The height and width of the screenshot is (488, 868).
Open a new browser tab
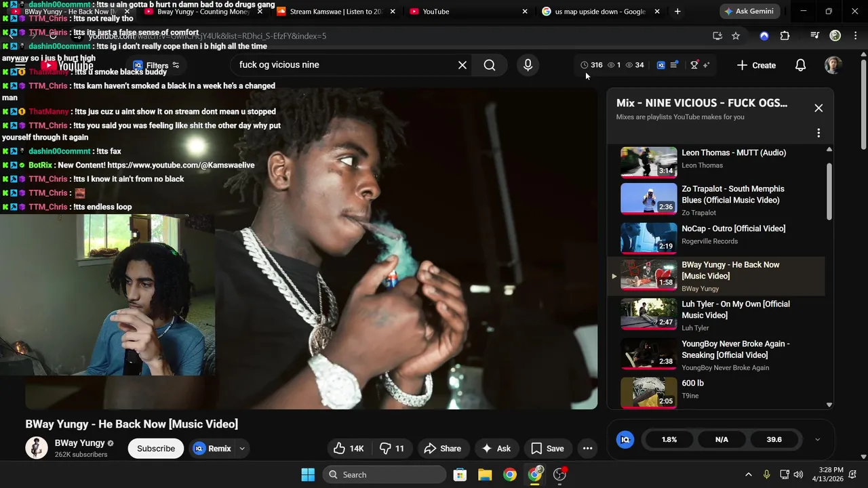(677, 12)
